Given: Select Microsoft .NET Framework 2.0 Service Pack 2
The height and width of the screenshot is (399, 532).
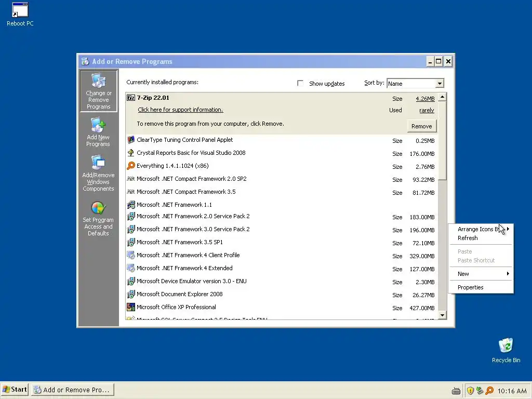Looking at the screenshot, I should [x=282, y=217].
